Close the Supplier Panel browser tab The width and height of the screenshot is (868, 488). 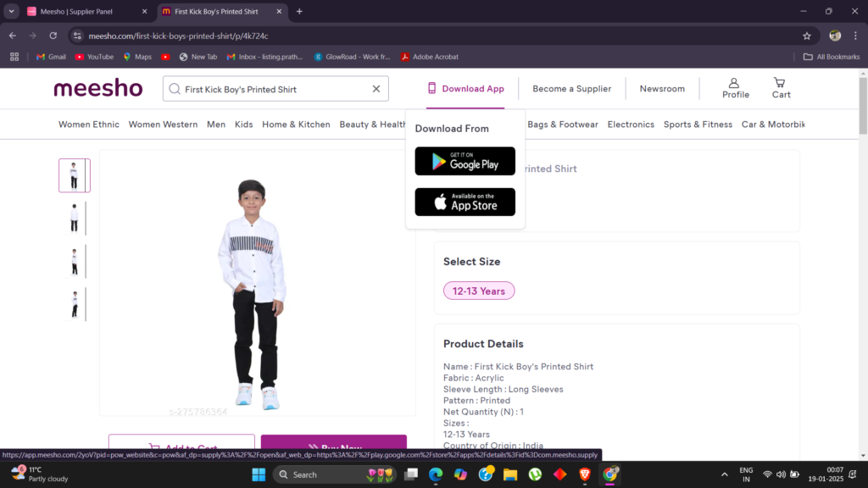tap(144, 11)
